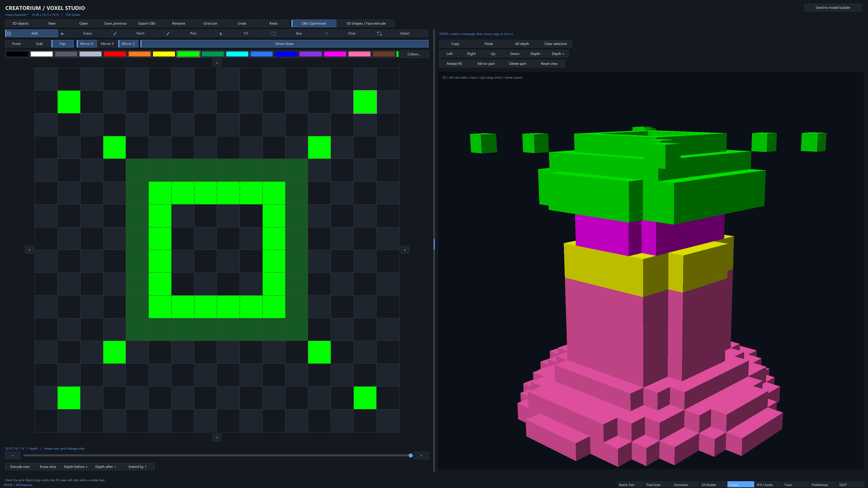Go to next slice arrow
The width and height of the screenshot is (868, 488).
421,455
